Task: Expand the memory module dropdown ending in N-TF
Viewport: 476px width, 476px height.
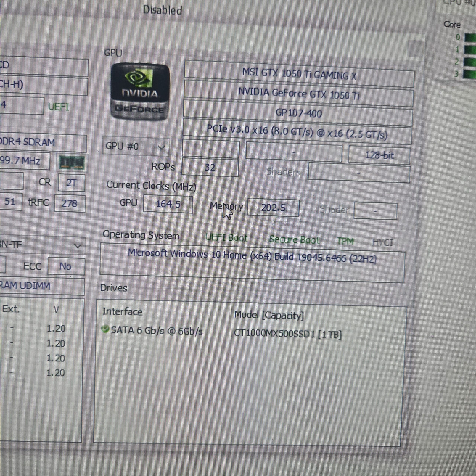Action: point(42,245)
